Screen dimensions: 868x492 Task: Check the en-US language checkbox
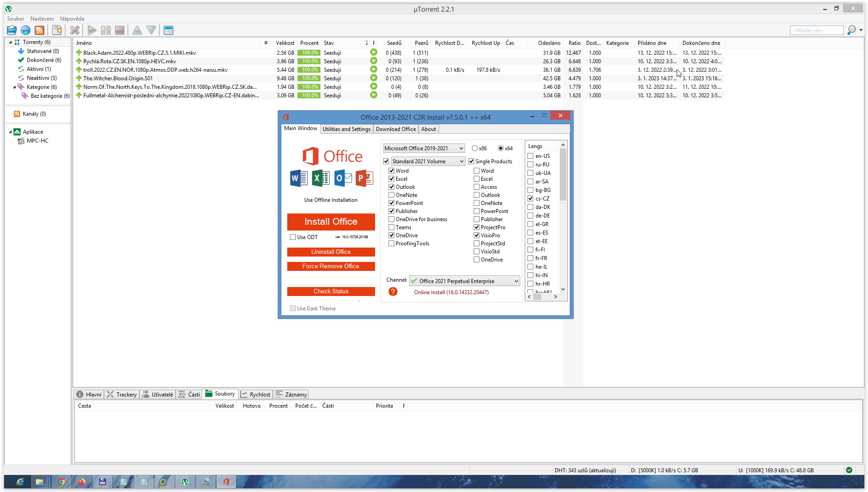(531, 156)
